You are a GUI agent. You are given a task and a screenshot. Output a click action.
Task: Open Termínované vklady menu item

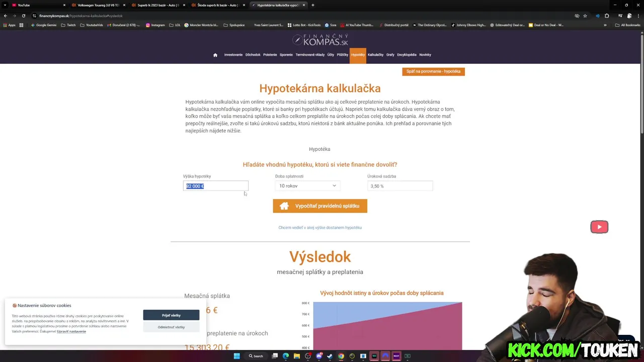click(310, 55)
